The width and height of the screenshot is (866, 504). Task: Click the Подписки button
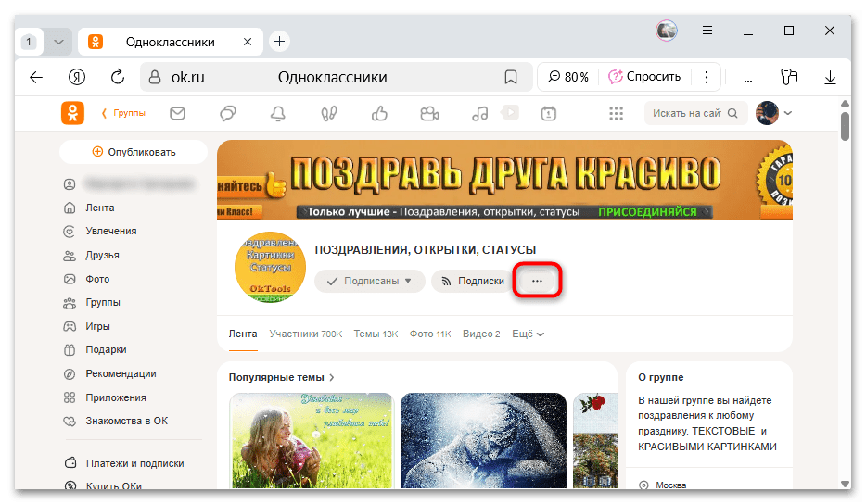click(x=473, y=281)
